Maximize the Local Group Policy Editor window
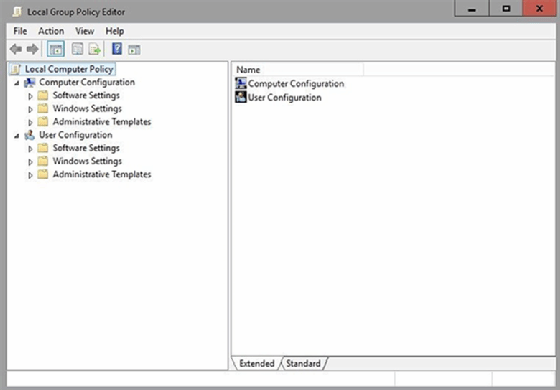This screenshot has height=390, width=560. (x=506, y=9)
